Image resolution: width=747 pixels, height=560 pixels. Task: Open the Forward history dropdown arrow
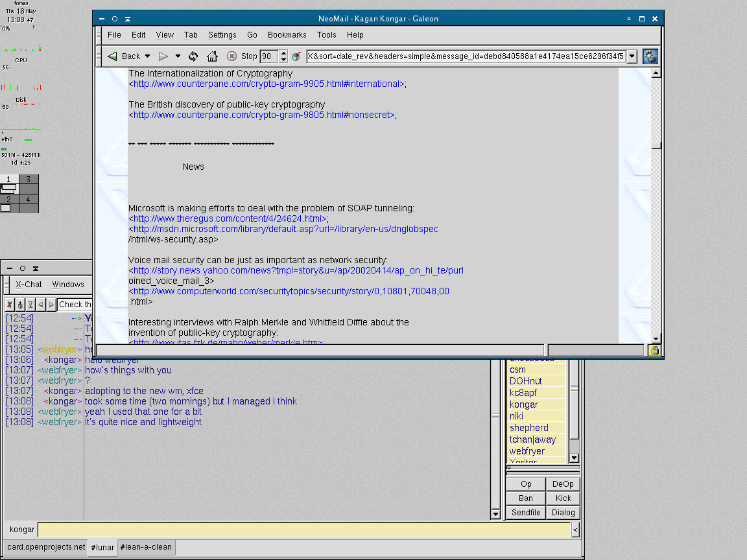coord(178,56)
